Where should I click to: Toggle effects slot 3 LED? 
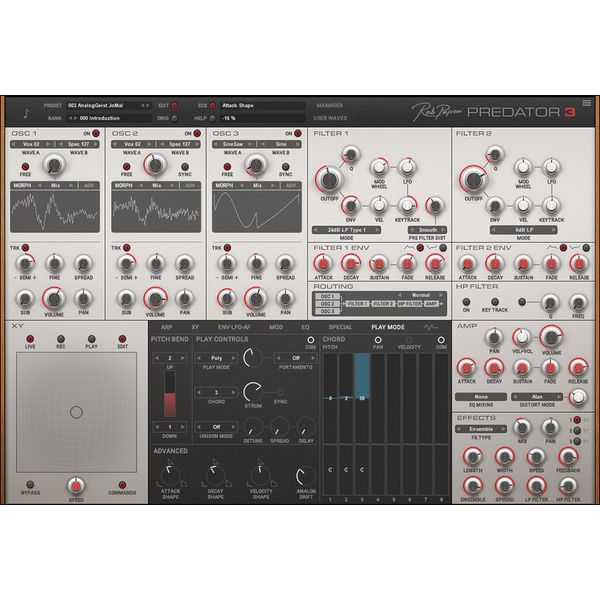[577, 441]
